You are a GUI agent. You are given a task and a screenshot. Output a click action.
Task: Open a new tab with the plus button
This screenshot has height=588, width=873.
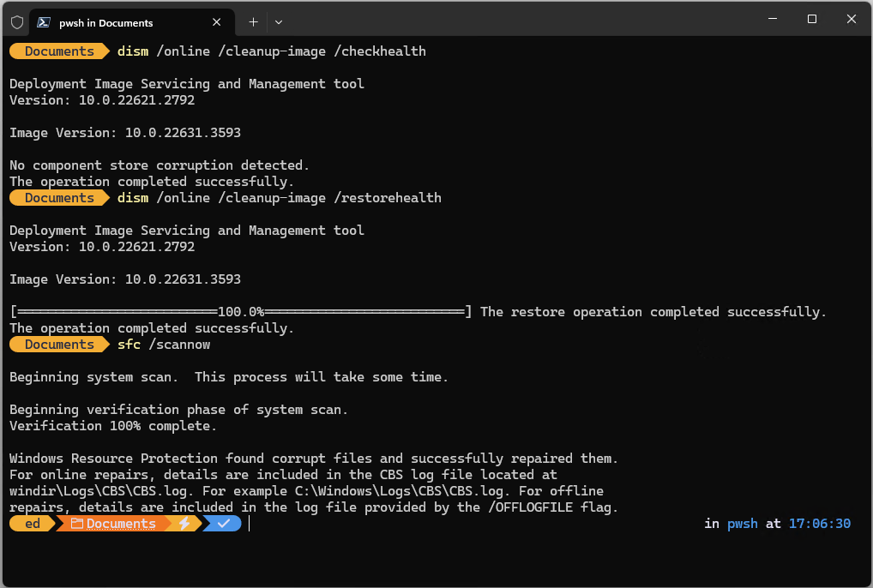tap(253, 21)
